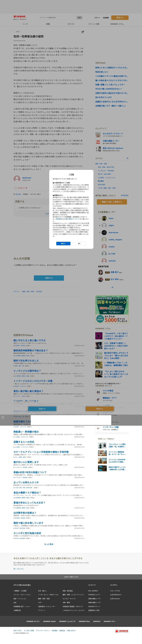Click the floating blue 回答する button
142x644 pixels.
point(42,409)
